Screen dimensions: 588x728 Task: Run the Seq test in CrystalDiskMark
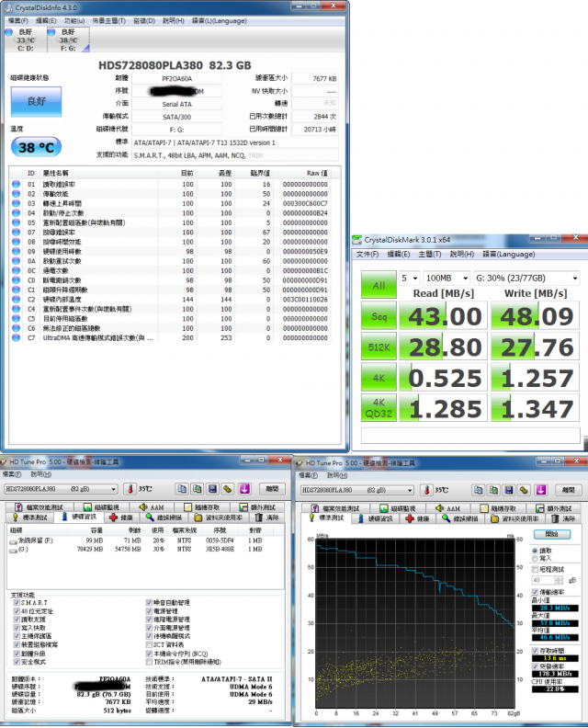coord(379,315)
